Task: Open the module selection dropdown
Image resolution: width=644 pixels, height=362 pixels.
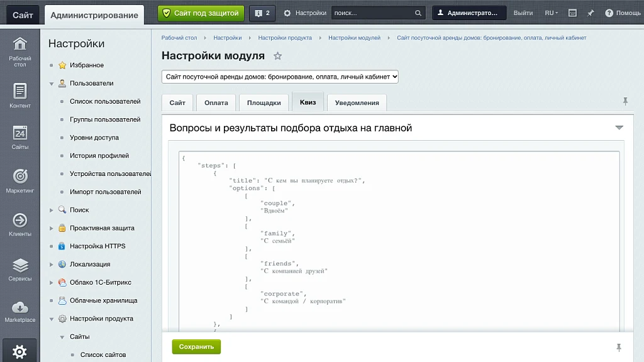Action: point(280,77)
